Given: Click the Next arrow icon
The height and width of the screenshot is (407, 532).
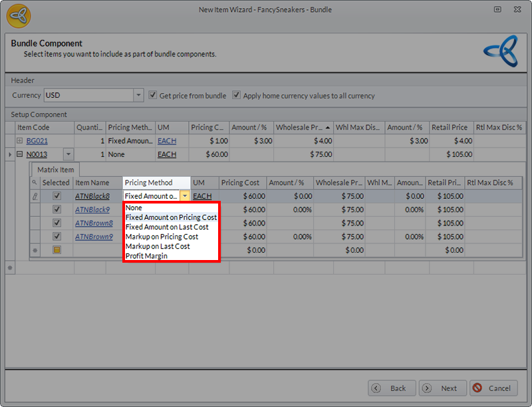Looking at the screenshot, I should pos(427,388).
